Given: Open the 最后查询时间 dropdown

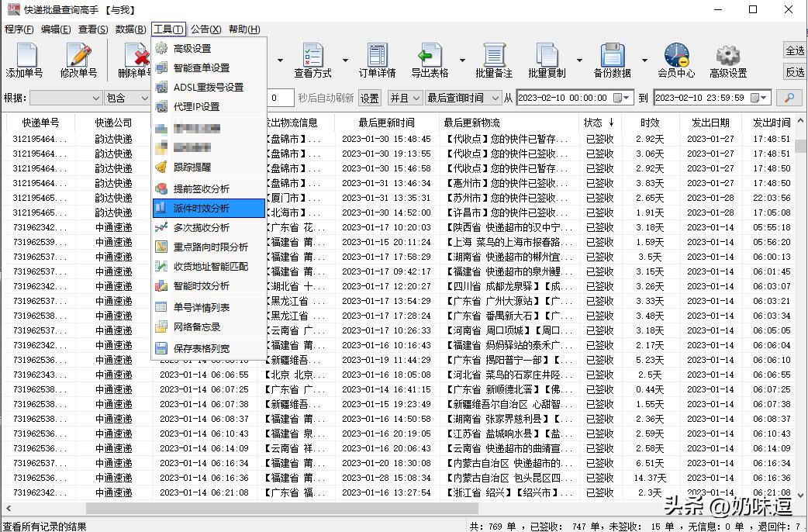Looking at the screenshot, I should (x=464, y=97).
